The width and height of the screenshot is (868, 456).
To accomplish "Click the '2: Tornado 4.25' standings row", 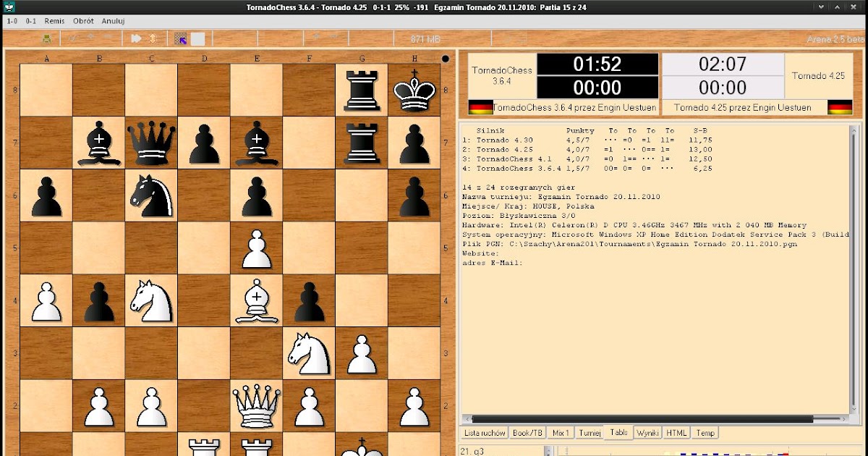I will 587,149.
